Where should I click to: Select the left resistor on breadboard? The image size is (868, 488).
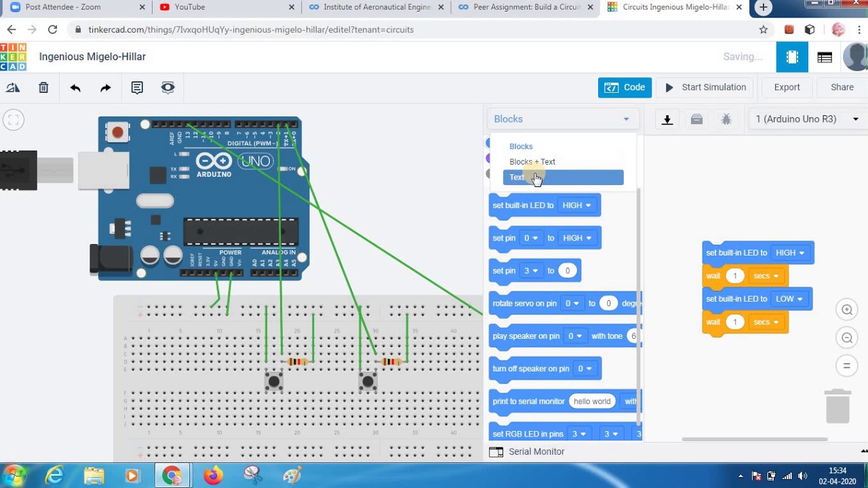(297, 362)
